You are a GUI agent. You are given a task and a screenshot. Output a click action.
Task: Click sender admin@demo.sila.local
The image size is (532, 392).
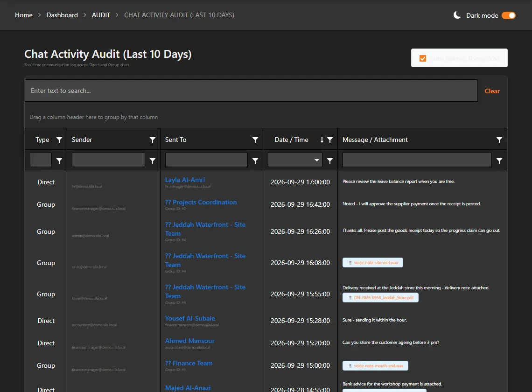pos(90,236)
